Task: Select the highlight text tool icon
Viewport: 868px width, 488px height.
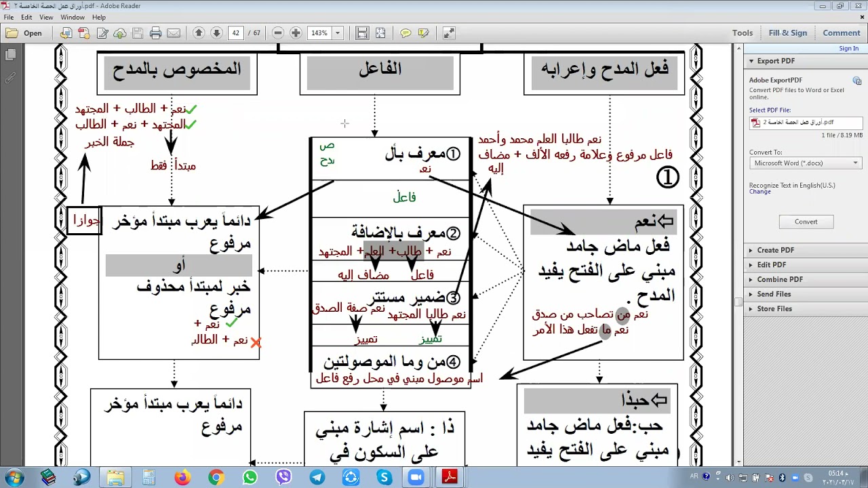Action: tap(424, 33)
